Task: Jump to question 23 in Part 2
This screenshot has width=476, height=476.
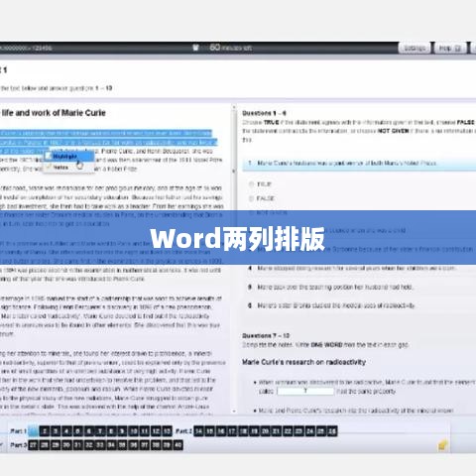Action: (298, 431)
